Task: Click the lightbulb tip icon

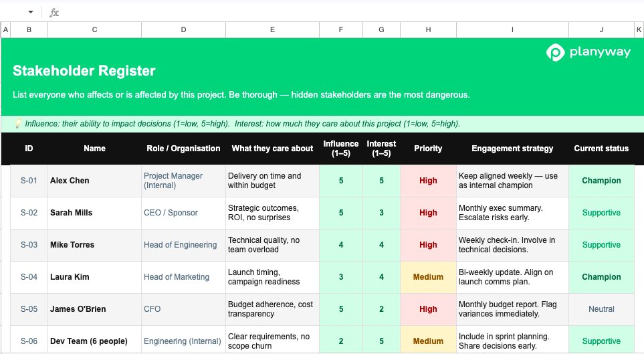Action: tap(17, 124)
